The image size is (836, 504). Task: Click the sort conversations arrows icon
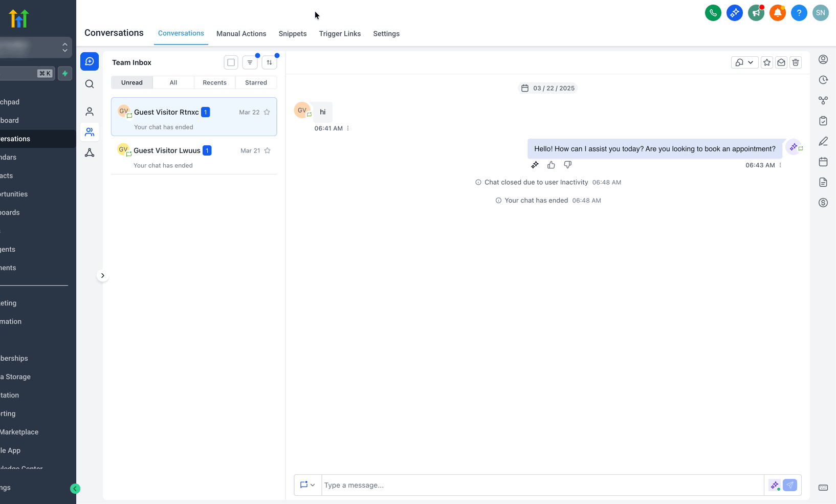(269, 62)
